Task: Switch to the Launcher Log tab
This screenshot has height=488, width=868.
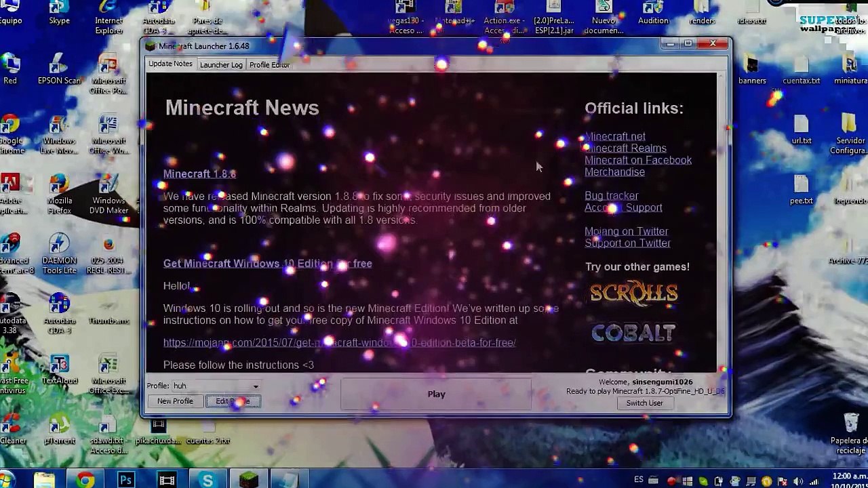Action: click(221, 64)
